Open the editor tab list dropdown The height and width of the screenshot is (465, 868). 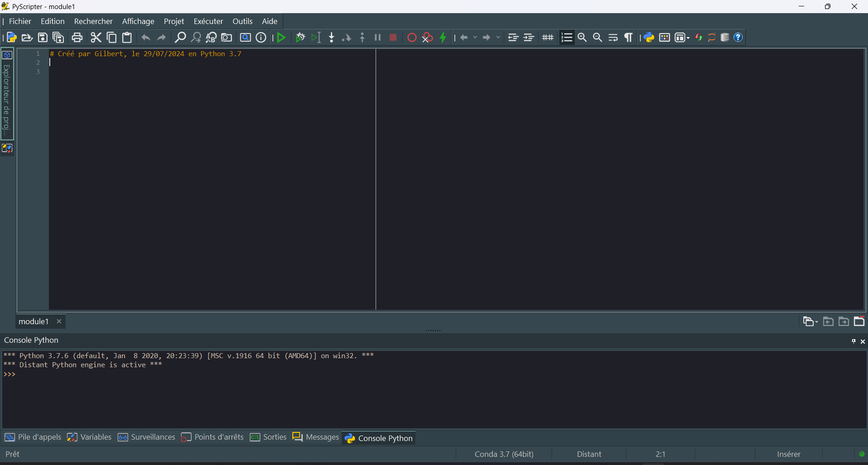[x=810, y=321]
